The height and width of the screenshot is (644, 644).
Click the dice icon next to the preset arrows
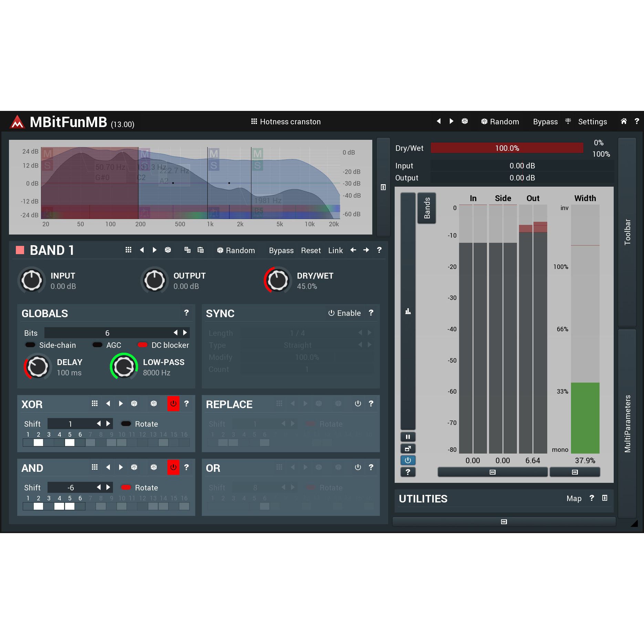(465, 121)
